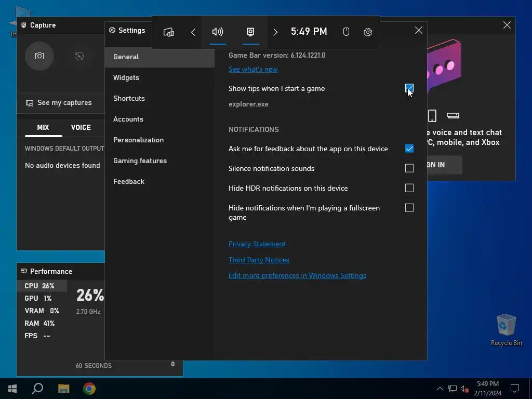532x399 pixels.
Task: Click the 5:49 PM Game Bar clock
Action: pyautogui.click(x=309, y=32)
